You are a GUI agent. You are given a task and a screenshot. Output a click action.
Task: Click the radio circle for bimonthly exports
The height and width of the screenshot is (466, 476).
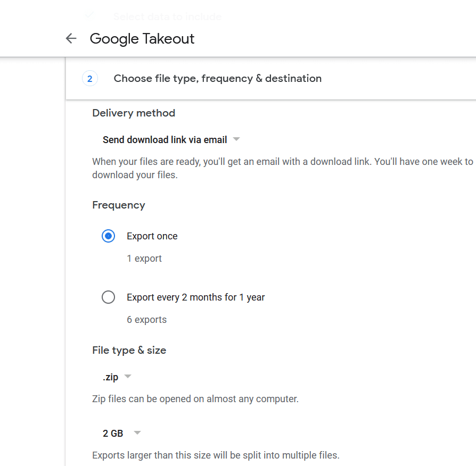pos(108,297)
